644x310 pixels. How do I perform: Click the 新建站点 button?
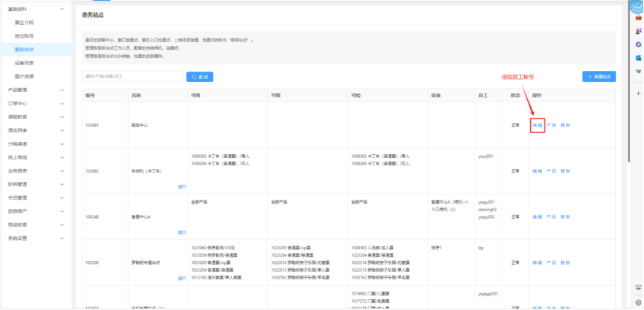(599, 76)
